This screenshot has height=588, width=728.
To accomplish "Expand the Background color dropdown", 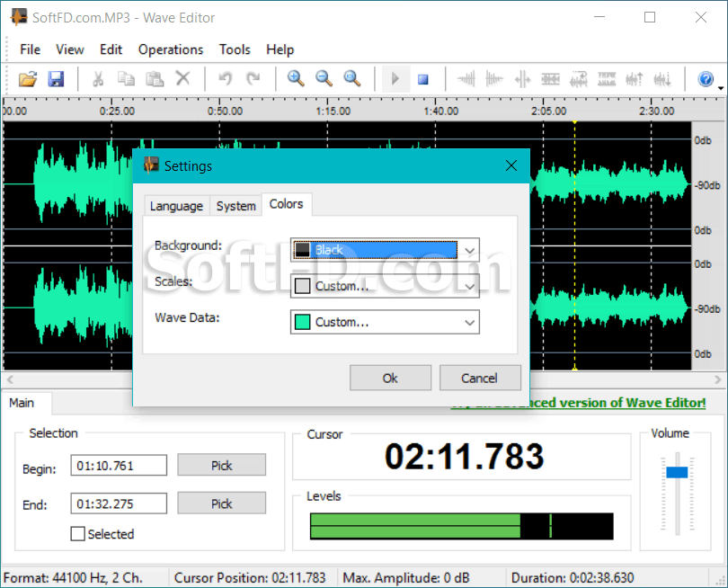I will pyautogui.click(x=469, y=250).
